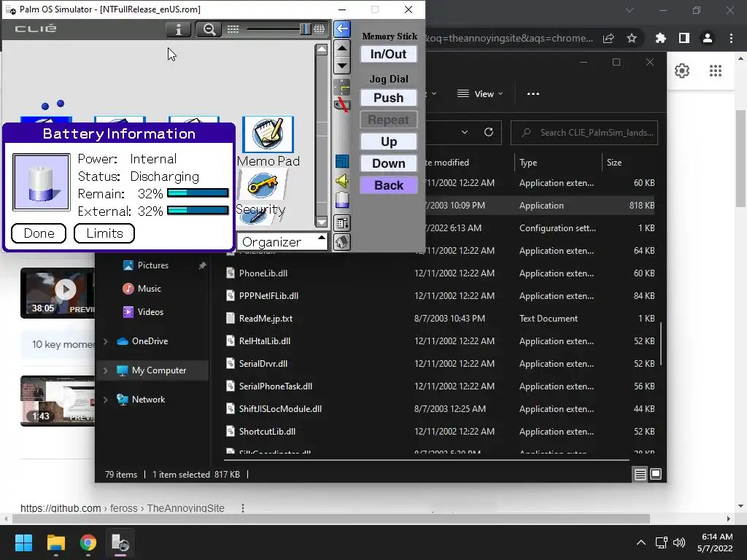Select the small icon view grid icon

pyautogui.click(x=233, y=29)
